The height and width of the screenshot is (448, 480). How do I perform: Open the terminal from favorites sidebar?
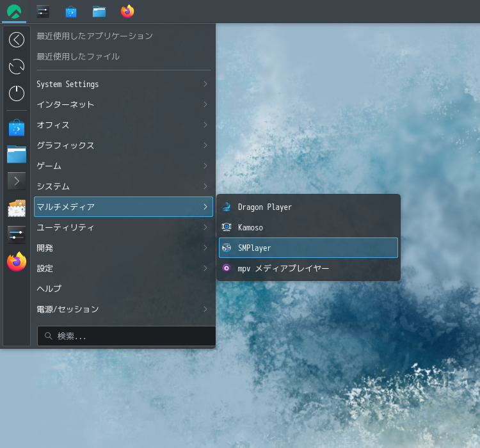(x=17, y=181)
